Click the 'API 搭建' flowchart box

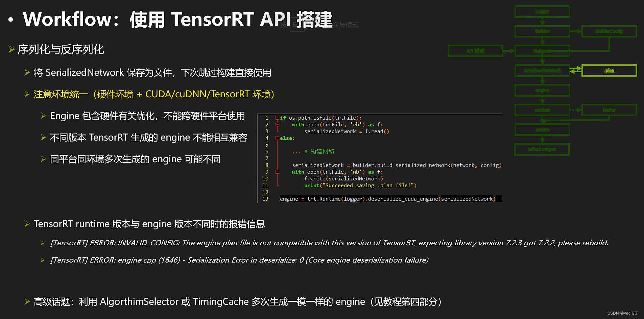[x=475, y=51]
